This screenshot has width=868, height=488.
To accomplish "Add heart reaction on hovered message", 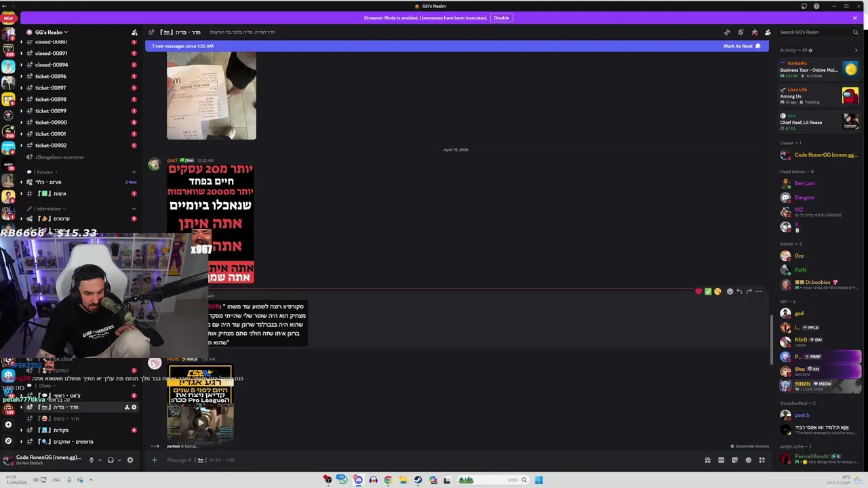I will click(x=698, y=291).
